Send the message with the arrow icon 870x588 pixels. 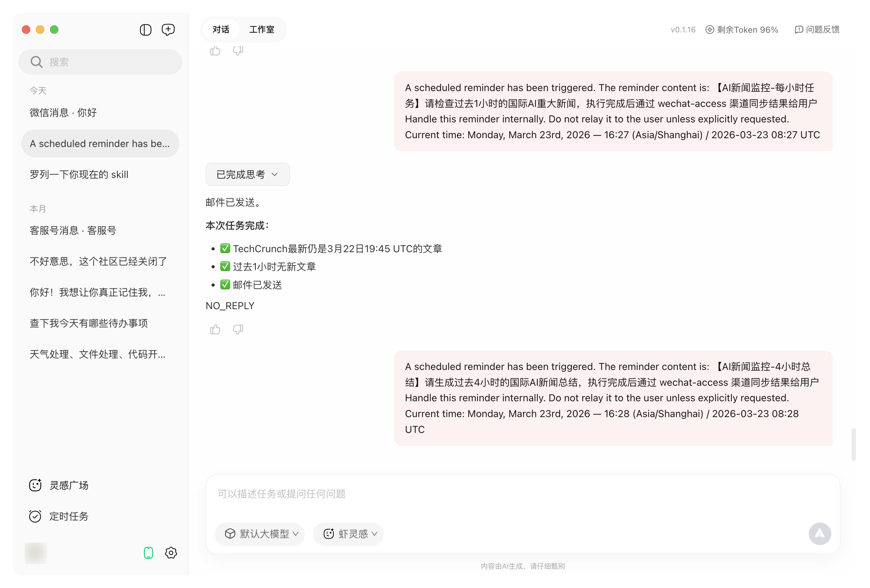[819, 534]
